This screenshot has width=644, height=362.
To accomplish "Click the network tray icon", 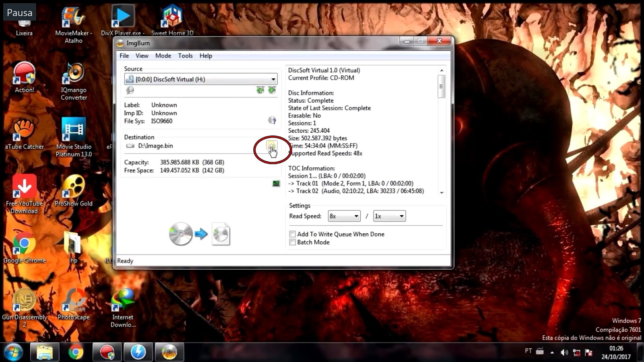I will pyautogui.click(x=576, y=353).
